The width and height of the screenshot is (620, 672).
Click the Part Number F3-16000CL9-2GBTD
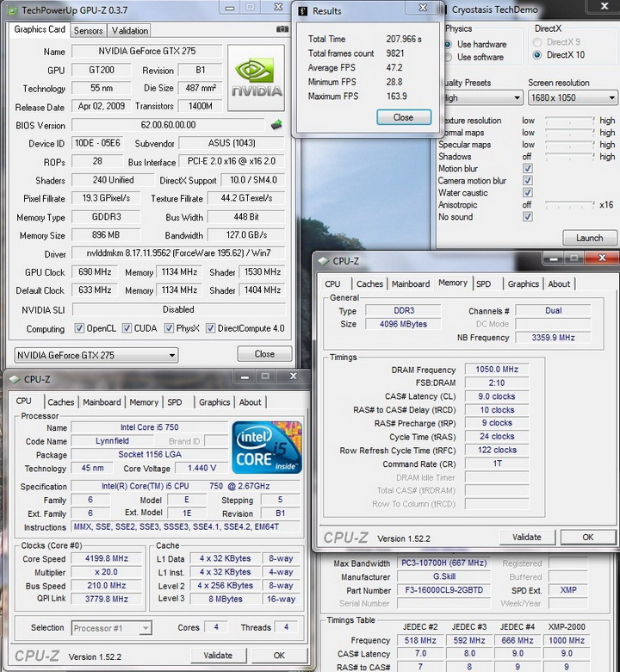[x=443, y=590]
